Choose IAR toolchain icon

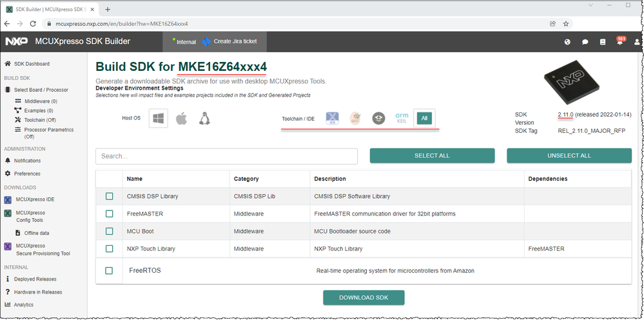coord(378,118)
